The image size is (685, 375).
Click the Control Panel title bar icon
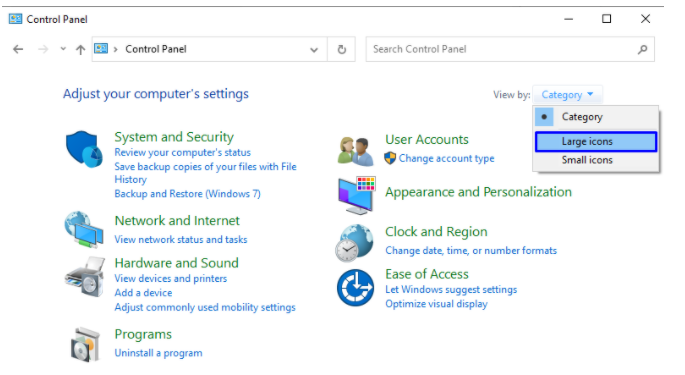tap(15, 19)
